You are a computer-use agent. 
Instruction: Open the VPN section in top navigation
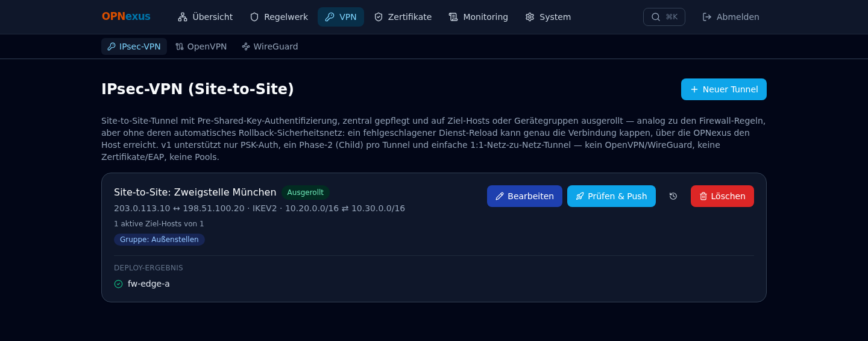pos(341,17)
